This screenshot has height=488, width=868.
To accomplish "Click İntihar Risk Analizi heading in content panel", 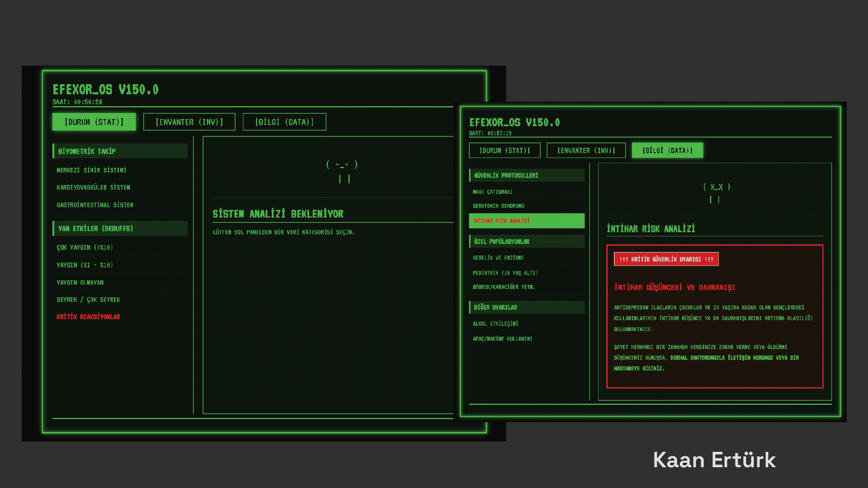I will click(651, 229).
